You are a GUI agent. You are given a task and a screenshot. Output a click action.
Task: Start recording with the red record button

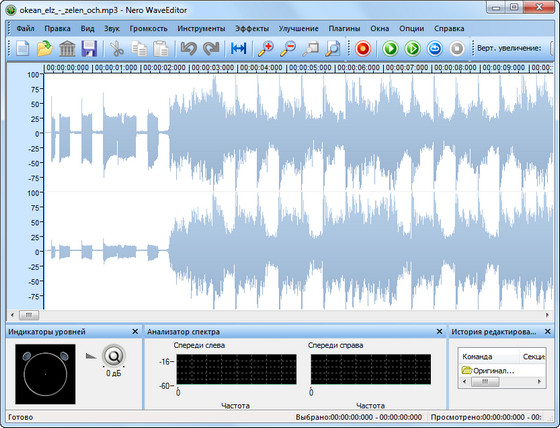click(363, 49)
